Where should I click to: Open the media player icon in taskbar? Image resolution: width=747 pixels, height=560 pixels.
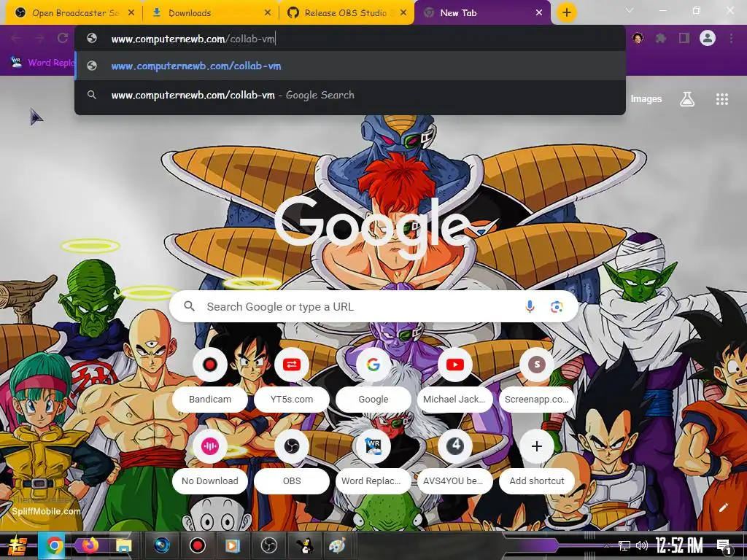pos(233,545)
